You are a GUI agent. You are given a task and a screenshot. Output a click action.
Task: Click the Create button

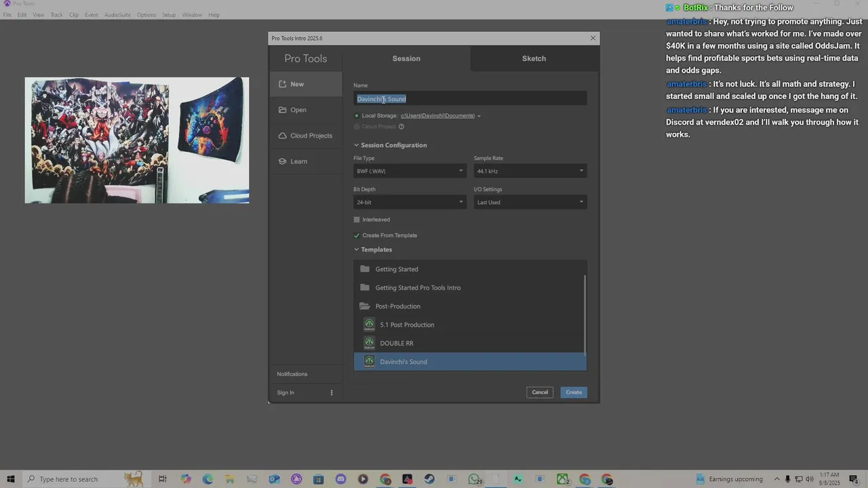coord(574,392)
